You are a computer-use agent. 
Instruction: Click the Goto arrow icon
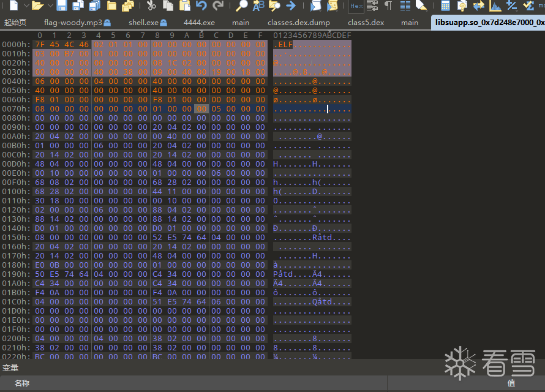[x=291, y=6]
